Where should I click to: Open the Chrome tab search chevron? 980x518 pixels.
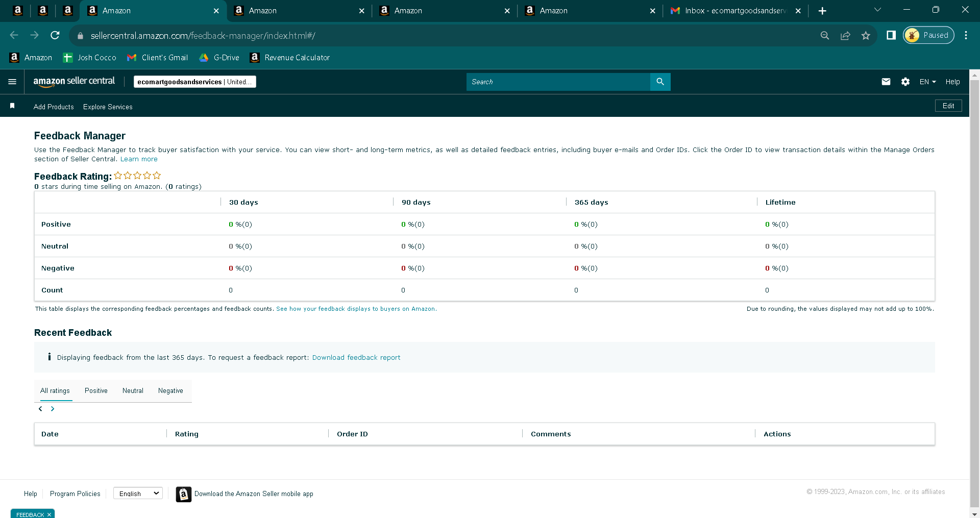(877, 10)
